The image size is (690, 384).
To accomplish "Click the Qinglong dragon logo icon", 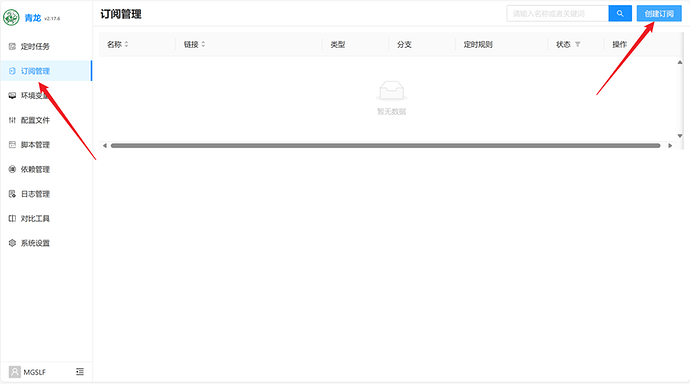I will click(x=11, y=18).
